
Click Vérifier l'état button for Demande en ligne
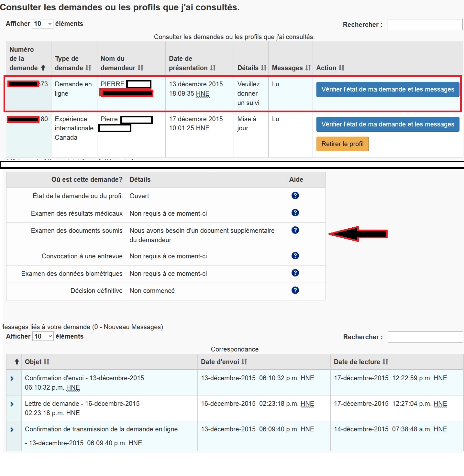click(388, 90)
